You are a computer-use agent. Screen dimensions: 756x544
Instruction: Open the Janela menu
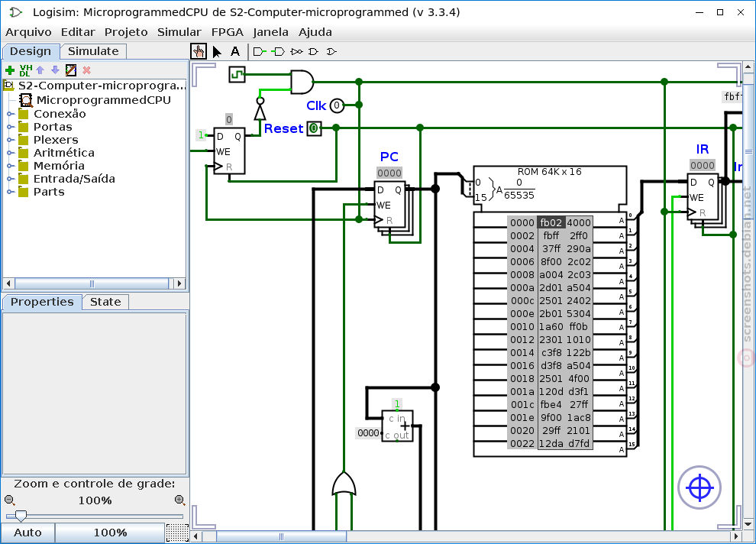[x=270, y=32]
